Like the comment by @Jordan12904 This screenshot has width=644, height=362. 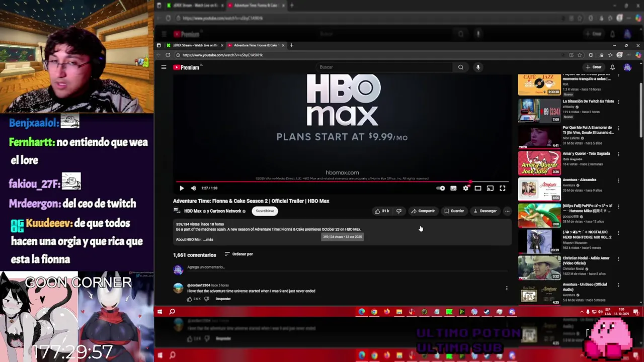pos(190,299)
